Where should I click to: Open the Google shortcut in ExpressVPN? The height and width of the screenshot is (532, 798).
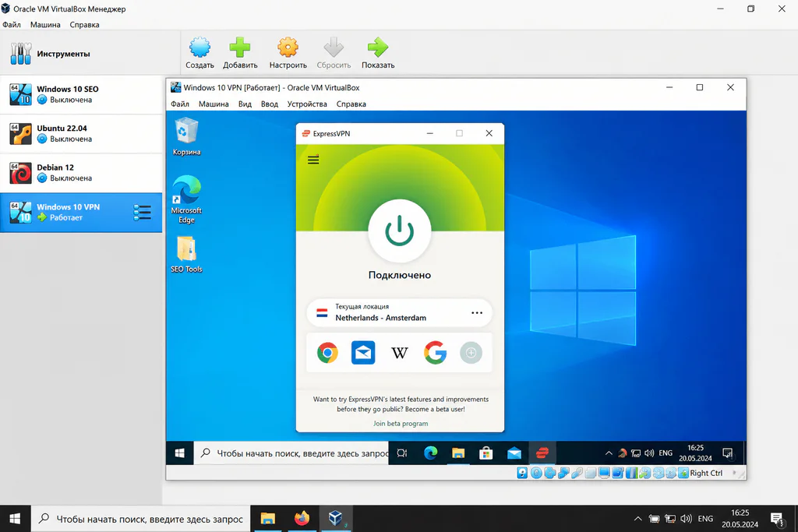click(435, 353)
